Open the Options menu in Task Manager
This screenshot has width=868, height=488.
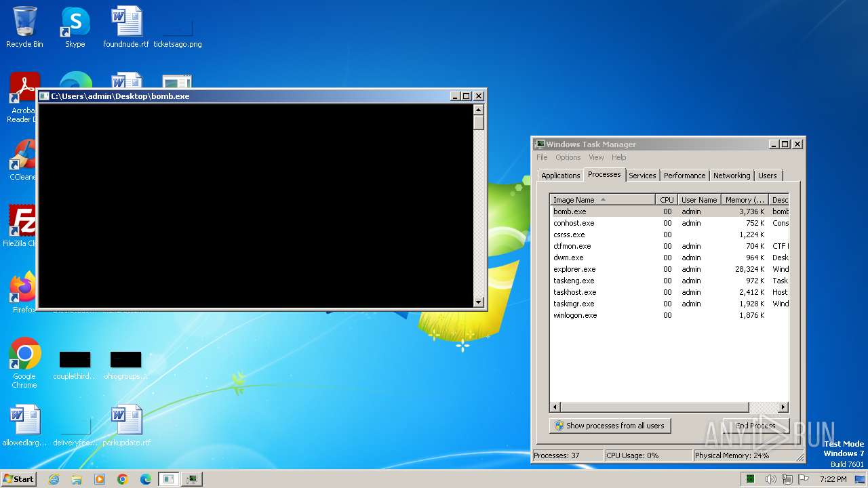pyautogui.click(x=568, y=157)
